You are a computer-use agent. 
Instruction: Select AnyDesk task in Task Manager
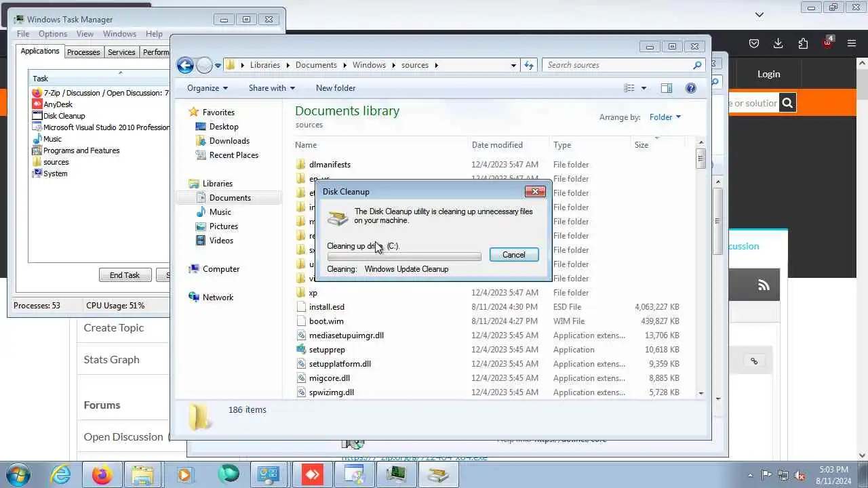point(58,104)
